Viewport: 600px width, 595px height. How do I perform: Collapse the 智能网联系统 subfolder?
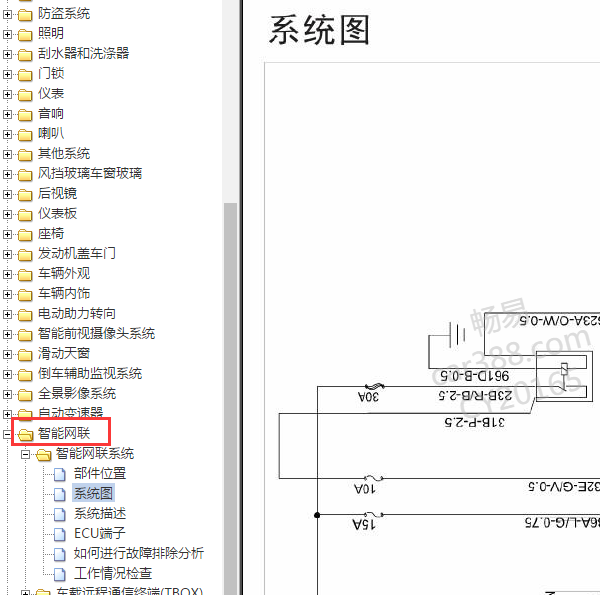coord(25,454)
